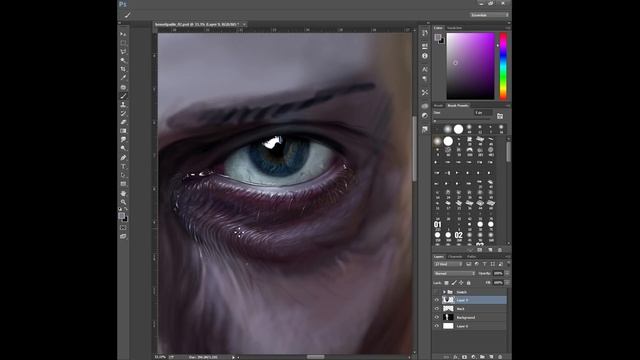Switch to the Brush tab
The image size is (640, 360).
(x=438, y=105)
